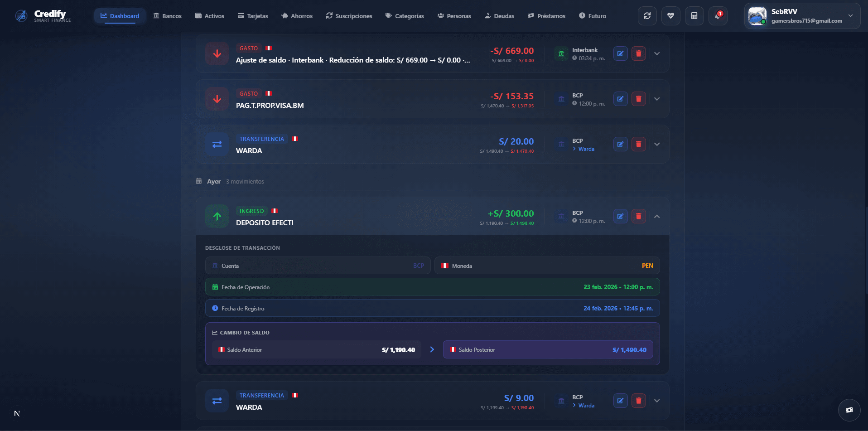Select the financial health heart icon

click(670, 15)
